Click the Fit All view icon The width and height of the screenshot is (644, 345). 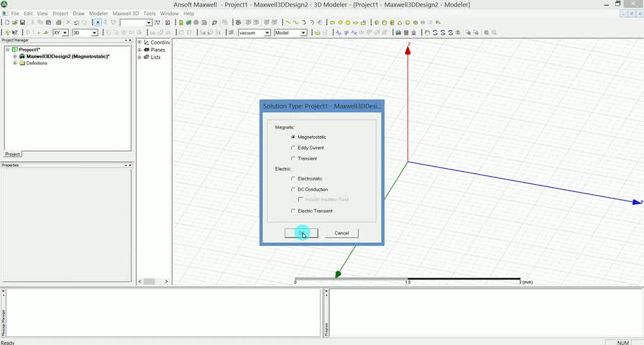pos(487,32)
